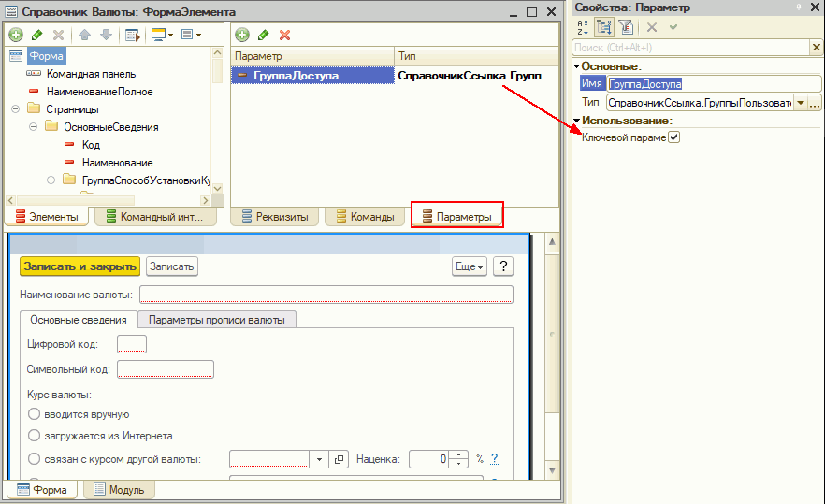825x504 pixels.
Task: Click down arrow of form preview scrollbar
Action: pyautogui.click(x=552, y=469)
